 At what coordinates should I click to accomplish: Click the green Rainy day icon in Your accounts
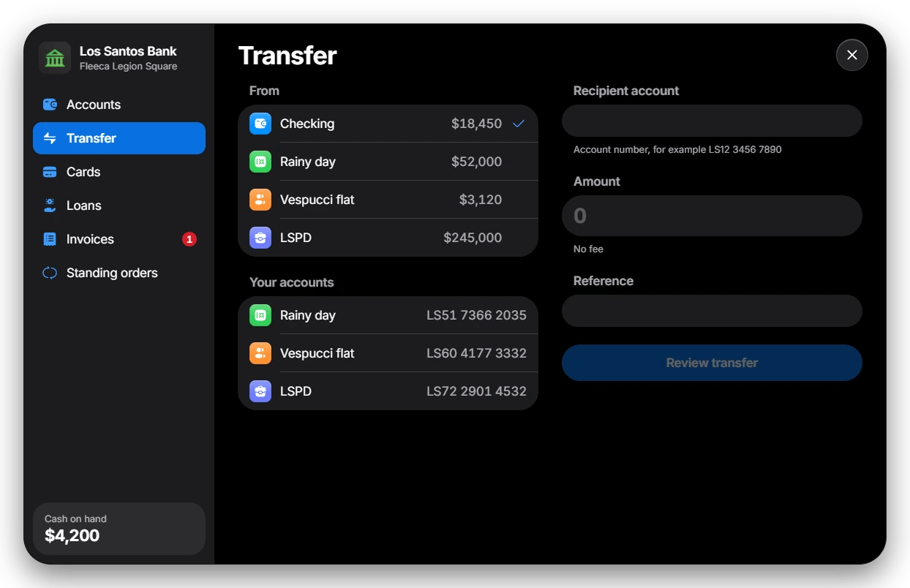[260, 315]
